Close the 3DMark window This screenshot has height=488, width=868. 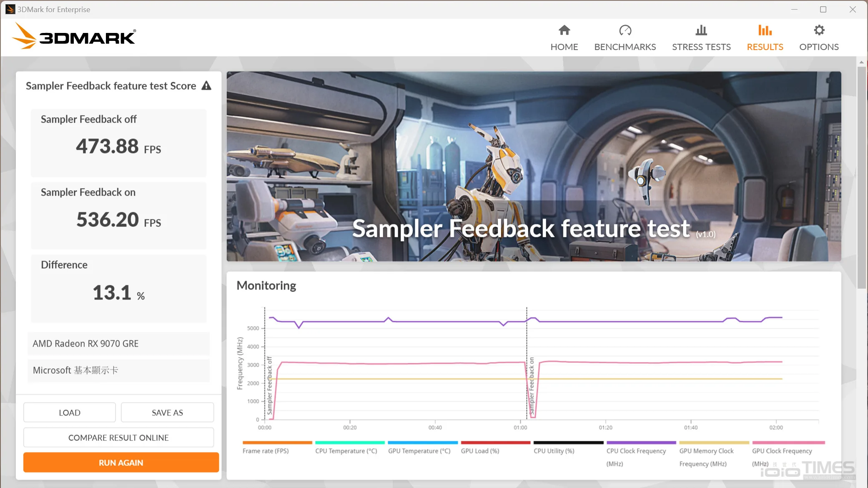click(853, 9)
